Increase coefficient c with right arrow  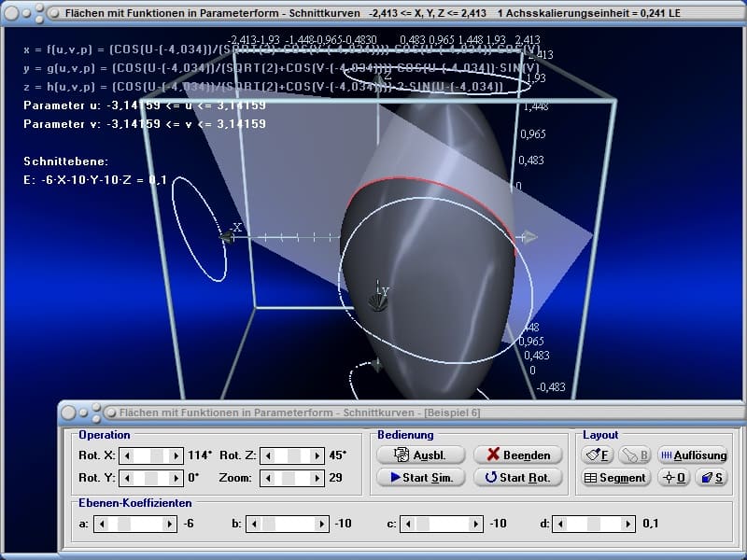tap(476, 524)
